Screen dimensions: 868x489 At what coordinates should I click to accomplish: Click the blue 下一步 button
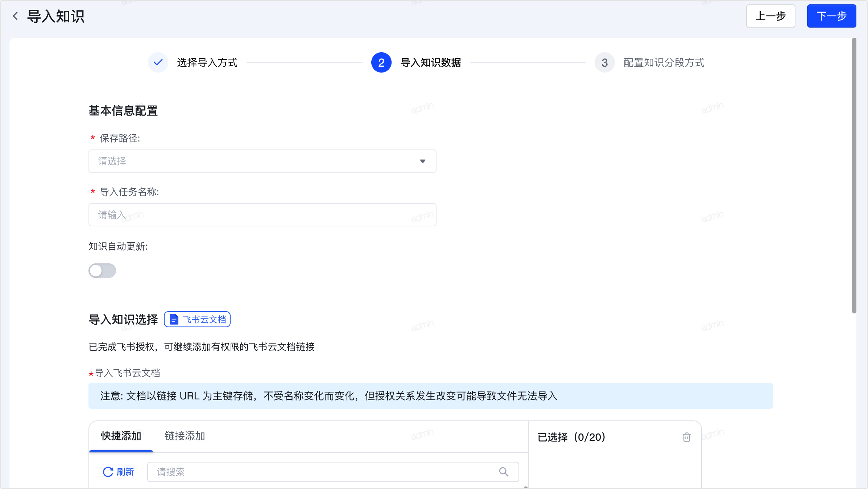[831, 16]
